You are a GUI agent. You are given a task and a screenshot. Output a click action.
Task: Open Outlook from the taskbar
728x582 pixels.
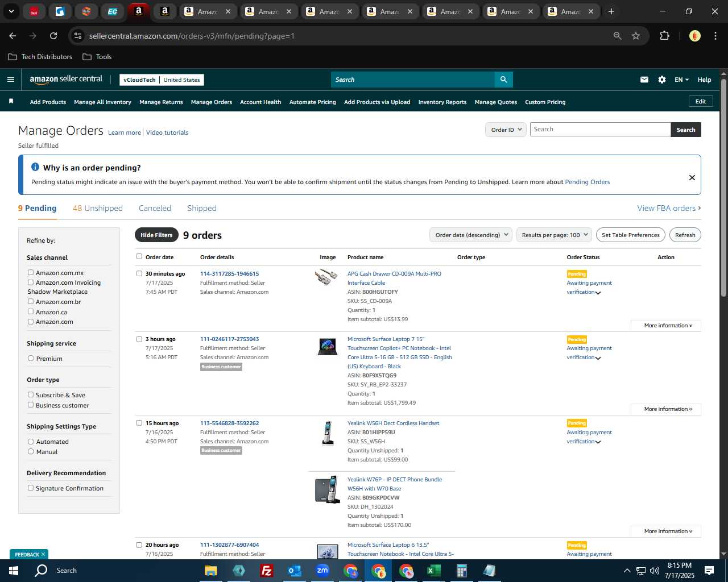(x=294, y=571)
